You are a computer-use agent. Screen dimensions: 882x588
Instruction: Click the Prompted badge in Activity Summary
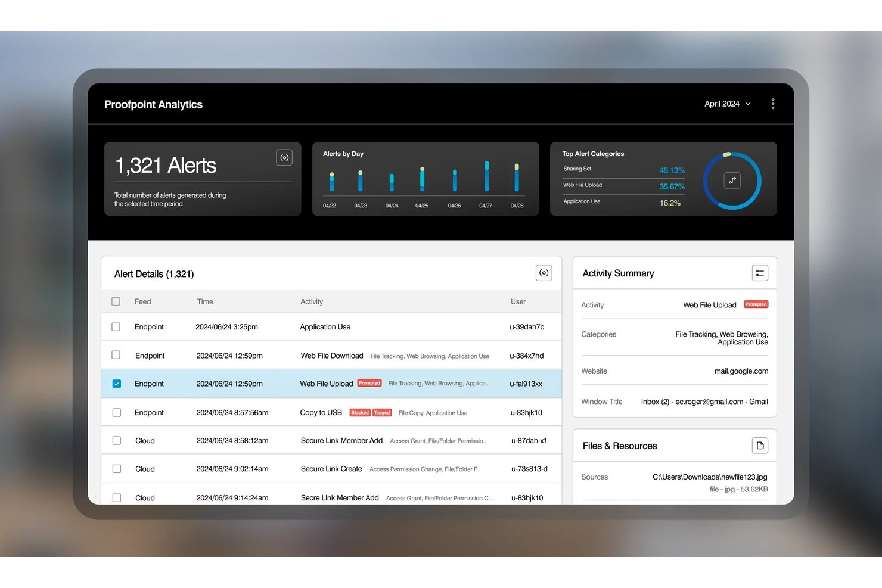756,304
